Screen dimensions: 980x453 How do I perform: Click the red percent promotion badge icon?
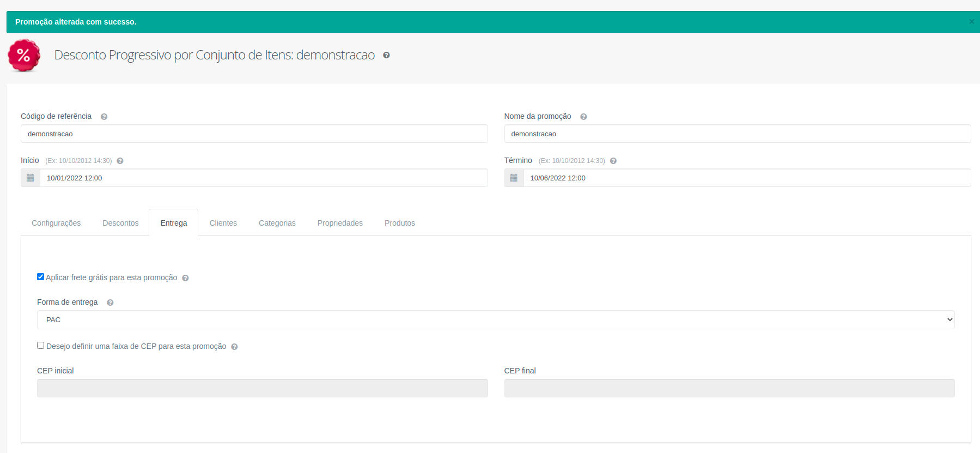tap(24, 55)
